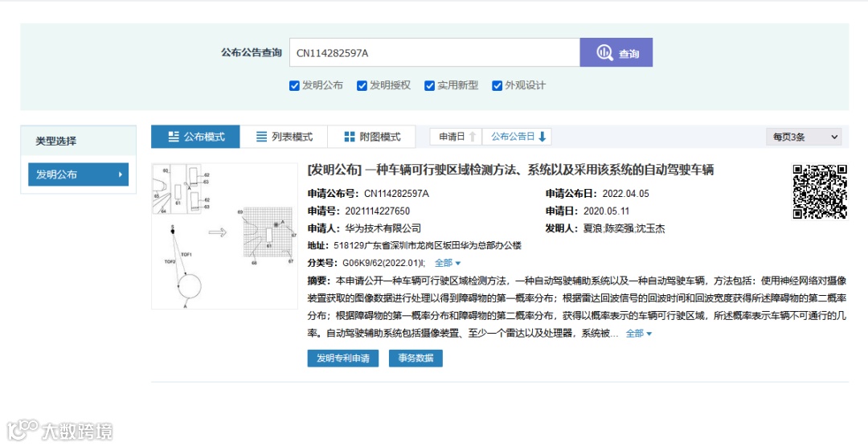
Task: Expand 全部 at the end of 摘要
Action: point(639,334)
